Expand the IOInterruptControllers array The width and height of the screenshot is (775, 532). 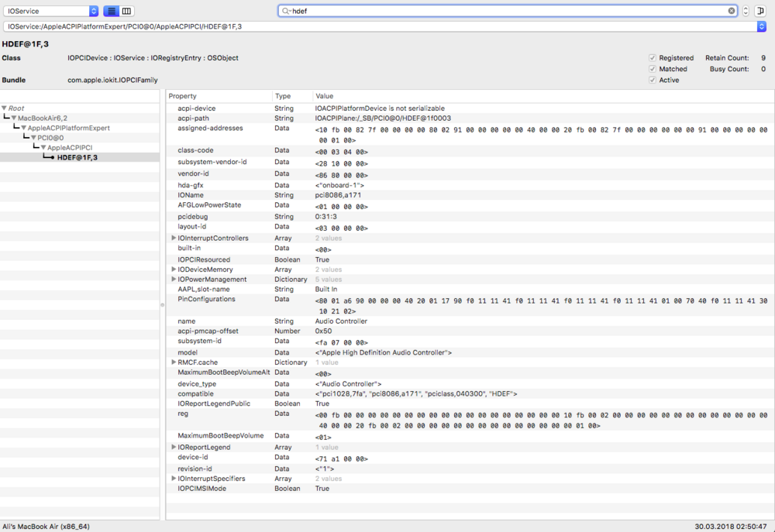click(174, 239)
